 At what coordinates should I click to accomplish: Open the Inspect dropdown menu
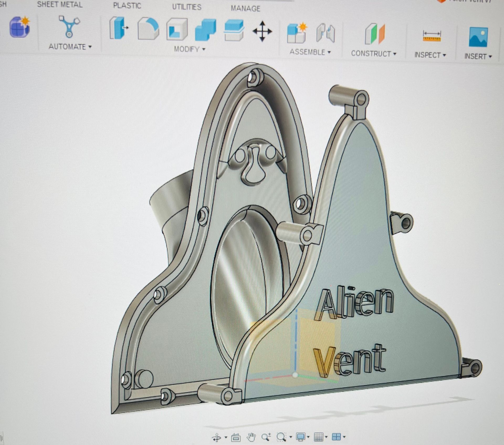click(430, 55)
